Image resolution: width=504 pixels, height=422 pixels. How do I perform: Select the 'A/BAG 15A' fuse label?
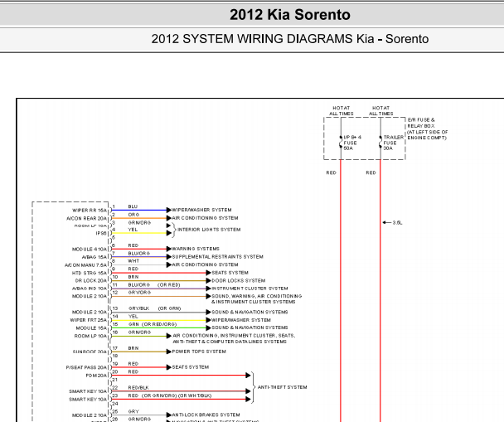pos(94,257)
